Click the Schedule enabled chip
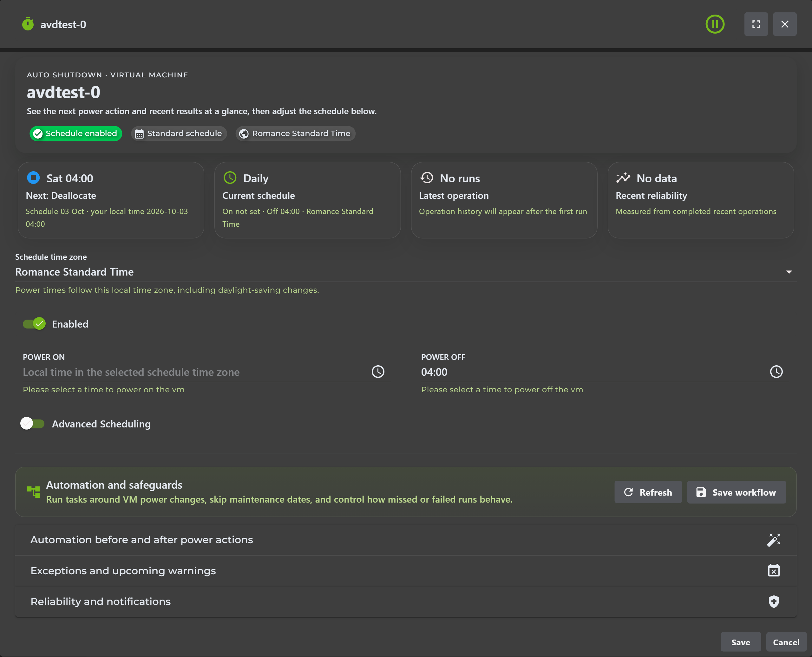 pos(76,133)
